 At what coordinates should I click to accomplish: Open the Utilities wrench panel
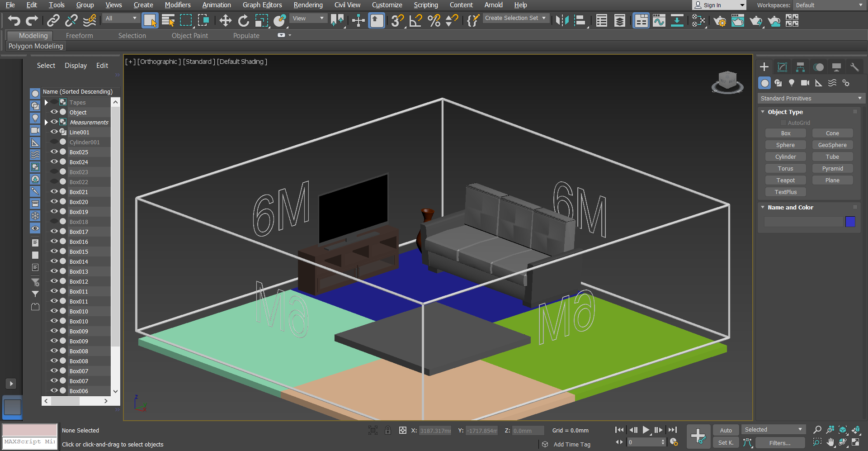pos(854,67)
